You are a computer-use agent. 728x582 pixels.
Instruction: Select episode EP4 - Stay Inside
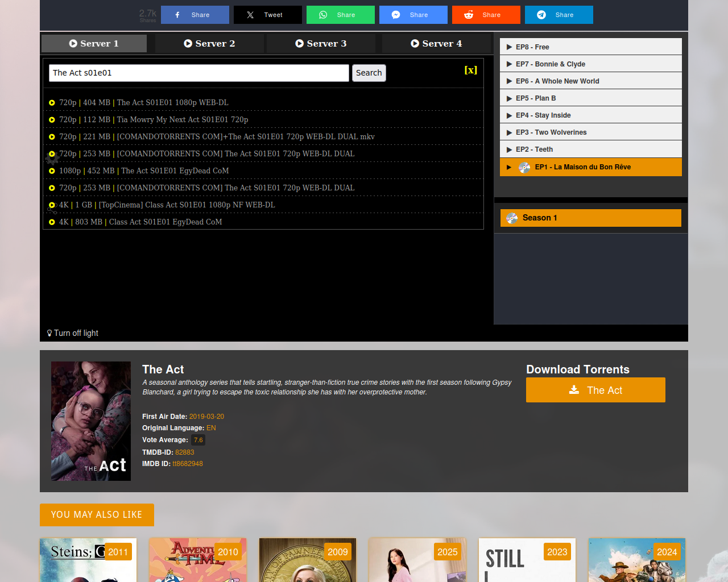point(591,115)
